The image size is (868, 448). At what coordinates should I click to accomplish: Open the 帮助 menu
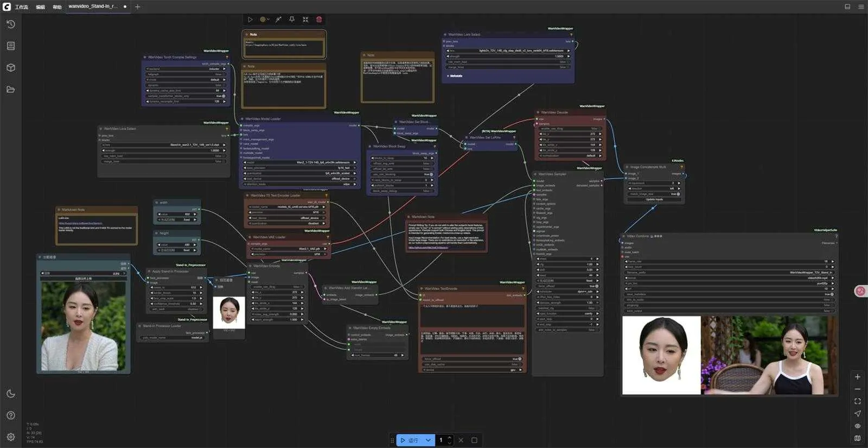pyautogui.click(x=57, y=7)
